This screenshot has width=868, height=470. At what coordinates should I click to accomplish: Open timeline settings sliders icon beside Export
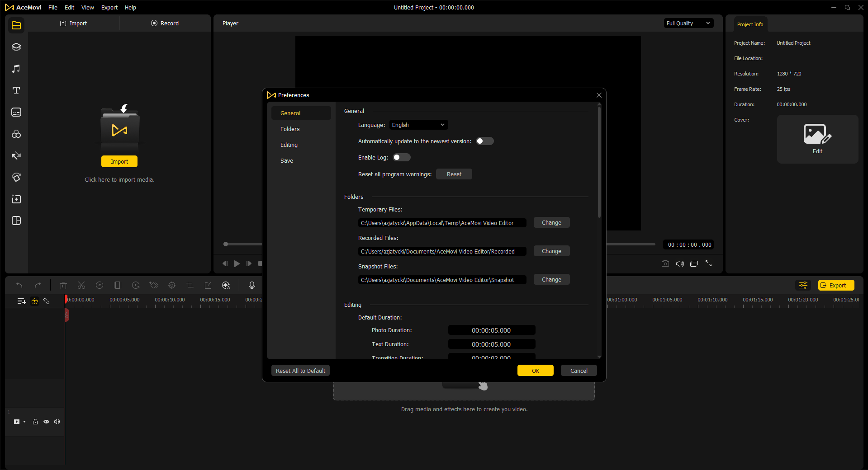click(x=803, y=285)
